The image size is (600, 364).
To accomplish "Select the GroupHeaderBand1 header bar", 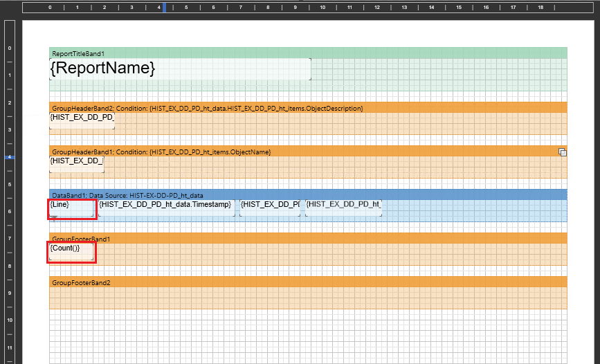I will [308, 151].
